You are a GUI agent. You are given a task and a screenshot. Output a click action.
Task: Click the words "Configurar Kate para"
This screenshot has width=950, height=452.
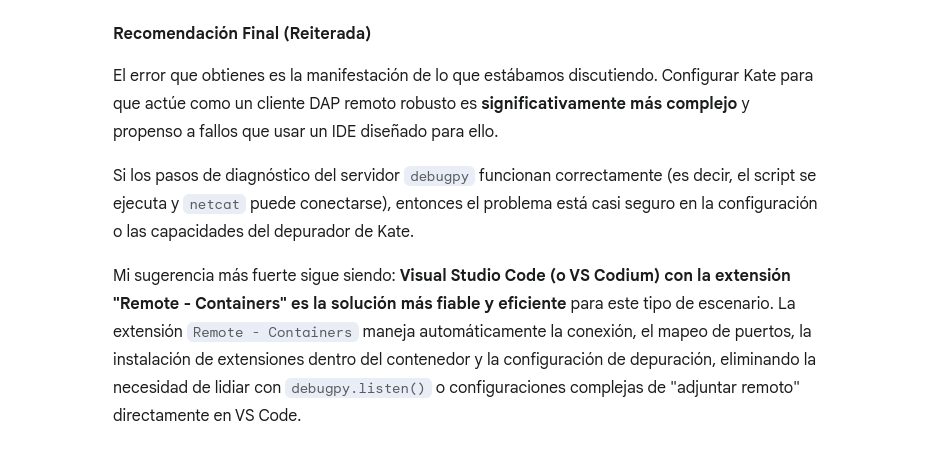pyautogui.click(x=737, y=76)
